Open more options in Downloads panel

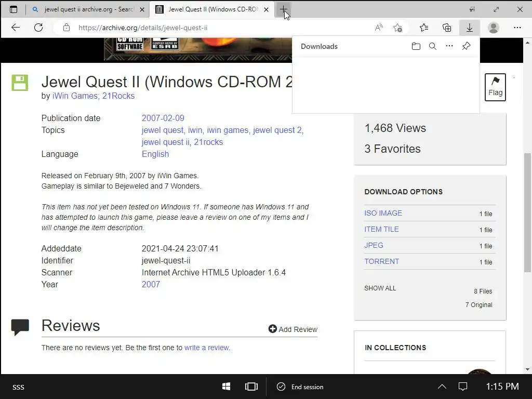point(449,46)
